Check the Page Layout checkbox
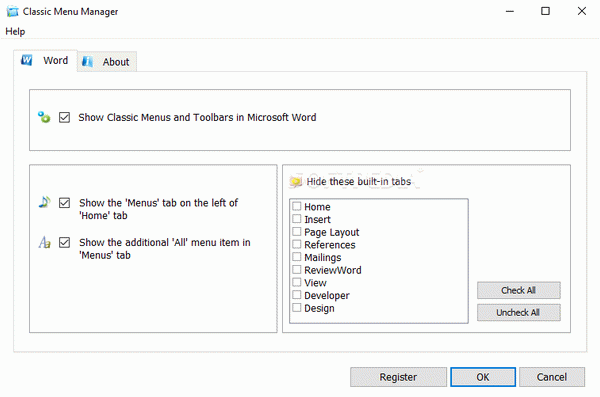This screenshot has width=600, height=397. 297,232
